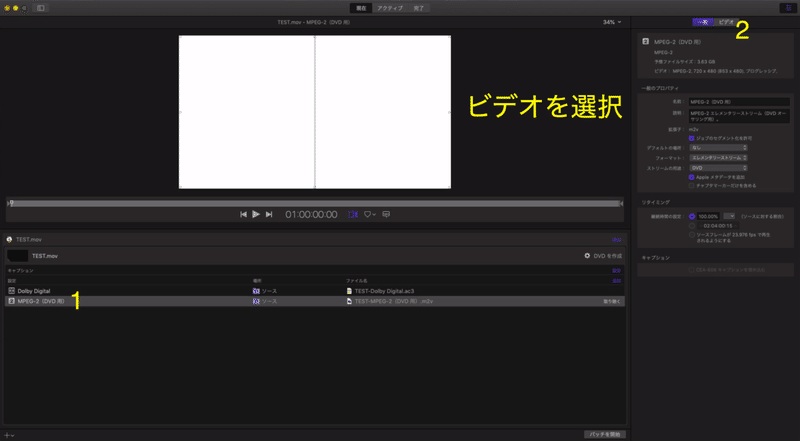Go to next frame in preview
800x441 pixels.
click(269, 214)
